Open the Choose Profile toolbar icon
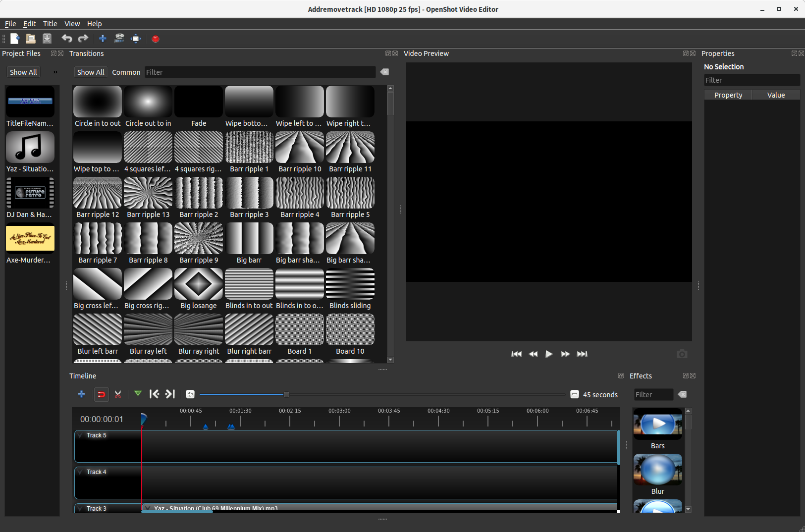This screenshot has height=532, width=805. 119,39
